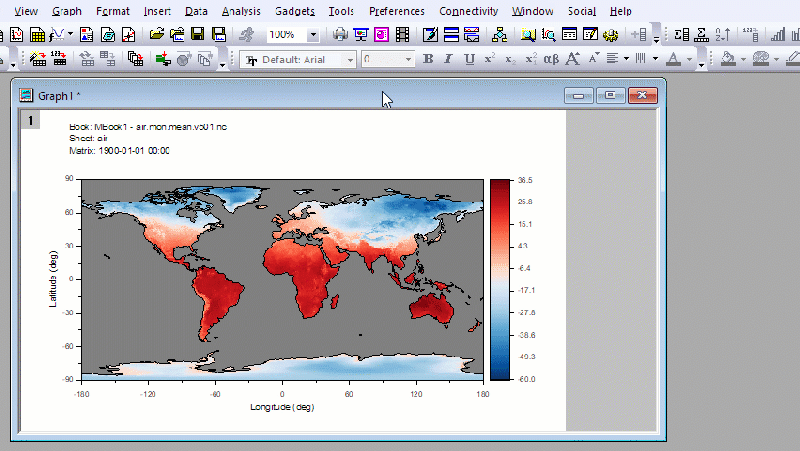Toggle Underline text formatting

point(469,59)
